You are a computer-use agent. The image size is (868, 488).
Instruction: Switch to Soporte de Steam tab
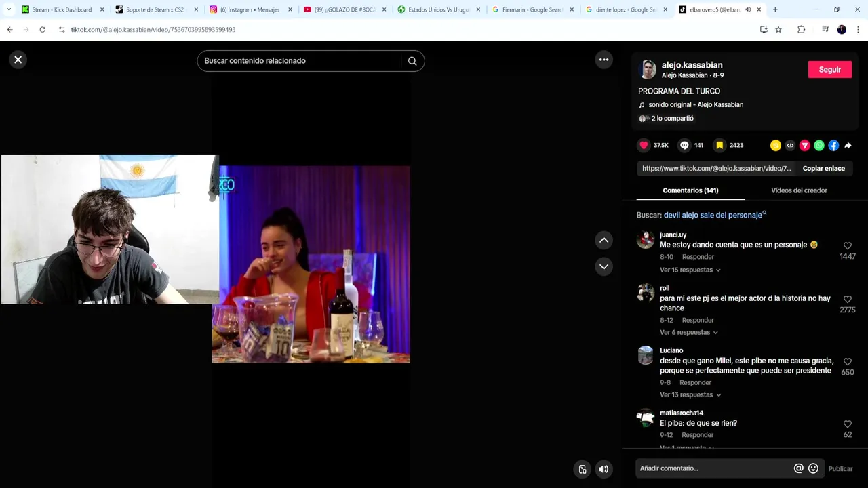157,9
